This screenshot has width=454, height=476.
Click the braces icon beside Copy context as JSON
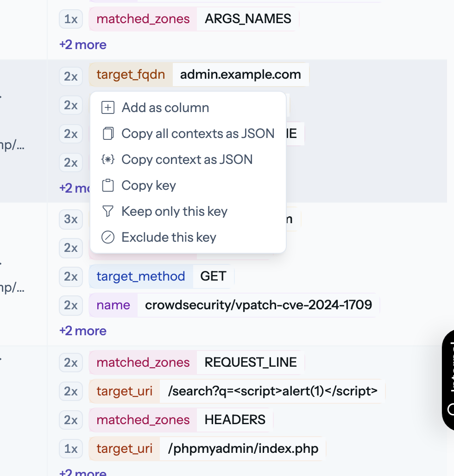tap(108, 159)
